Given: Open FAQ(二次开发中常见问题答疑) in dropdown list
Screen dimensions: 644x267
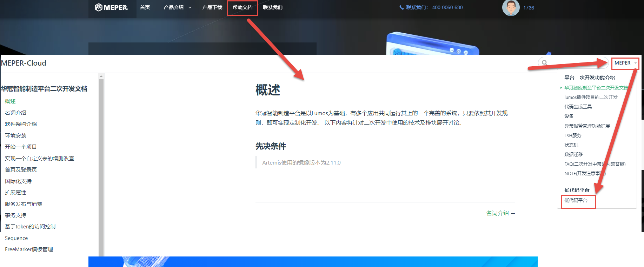Looking at the screenshot, I should coord(595,164).
